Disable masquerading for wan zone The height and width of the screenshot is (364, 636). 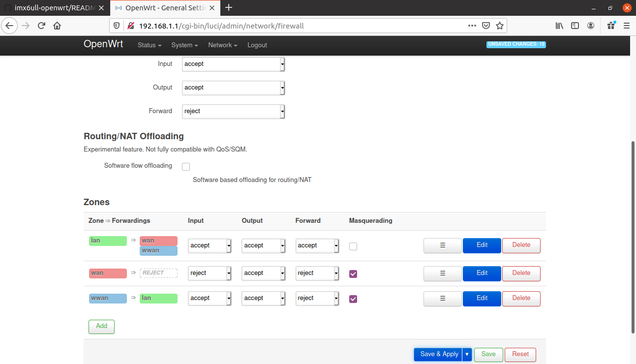click(x=353, y=274)
